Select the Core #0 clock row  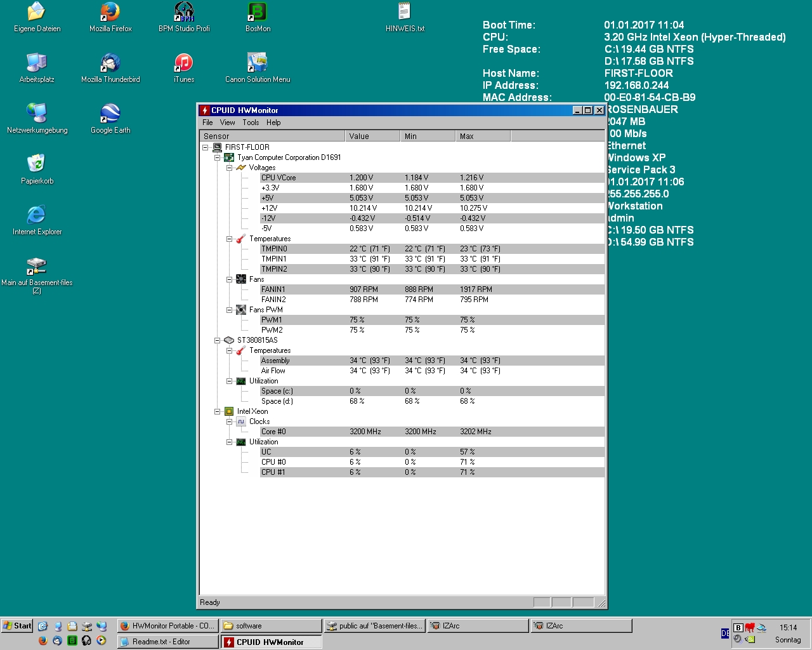tap(432, 432)
